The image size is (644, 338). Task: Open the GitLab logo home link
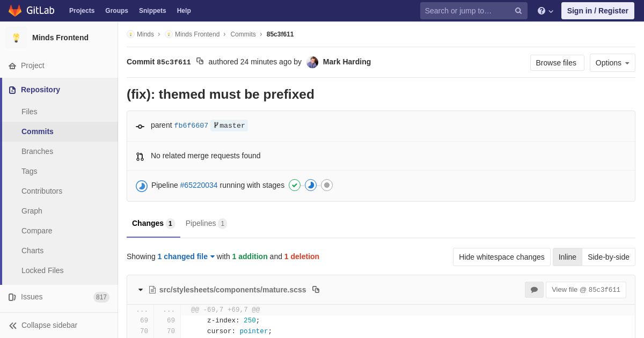point(31,11)
